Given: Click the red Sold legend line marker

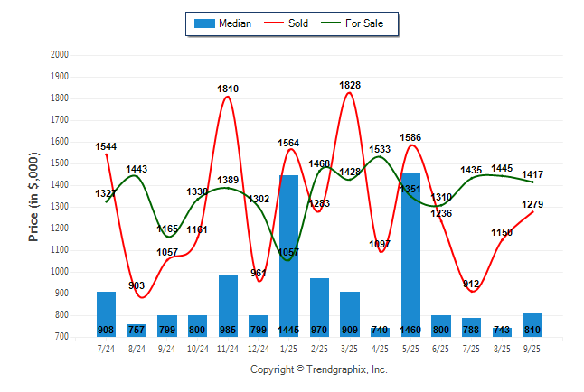Looking at the screenshot, I should (x=273, y=23).
